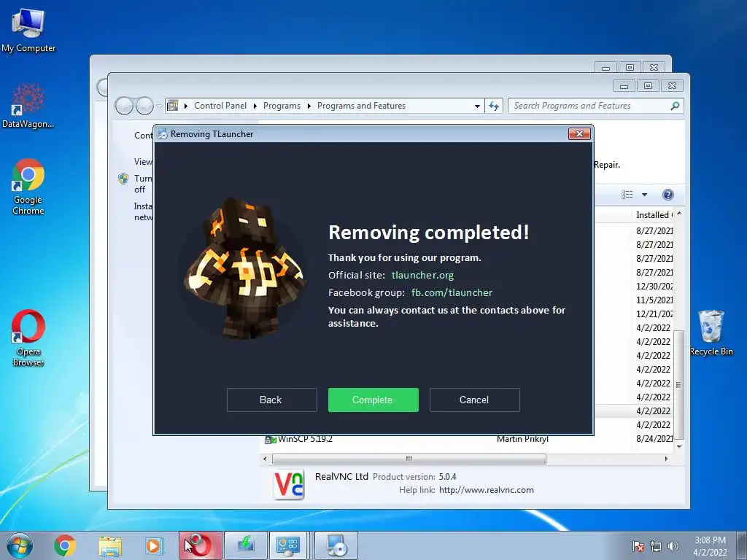Viewport: 747px width, 560px height.
Task: Click Chrome icon in the taskbar
Action: point(65,545)
